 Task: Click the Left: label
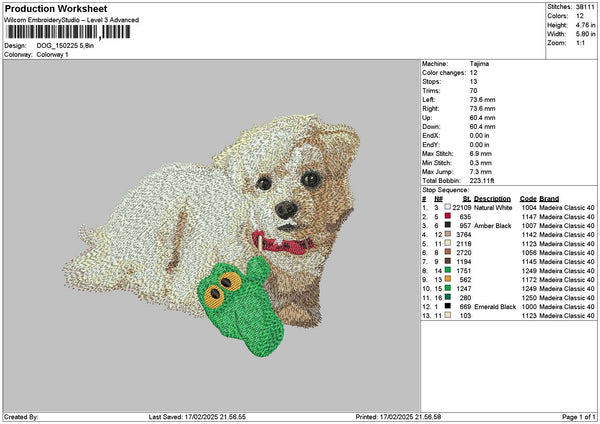tap(429, 99)
